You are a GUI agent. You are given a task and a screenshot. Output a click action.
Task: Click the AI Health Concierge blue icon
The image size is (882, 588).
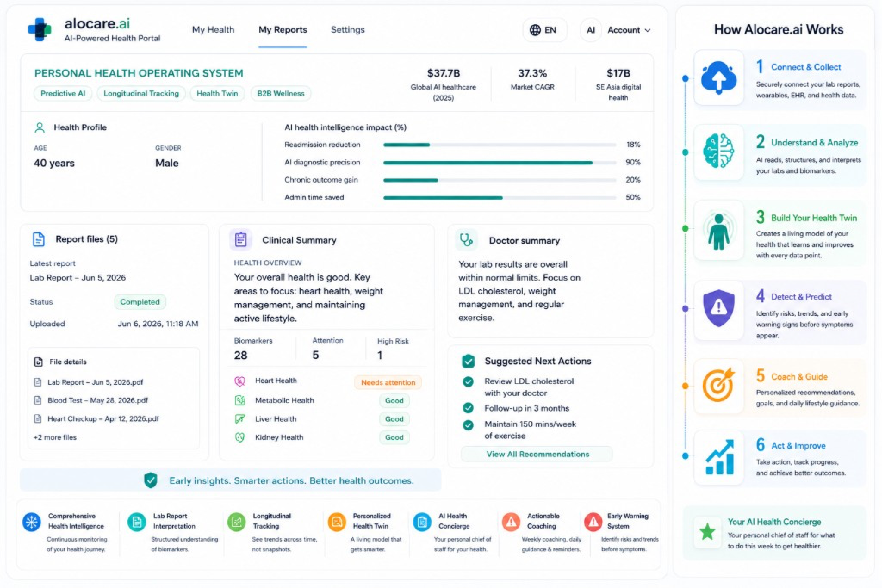[x=422, y=522]
